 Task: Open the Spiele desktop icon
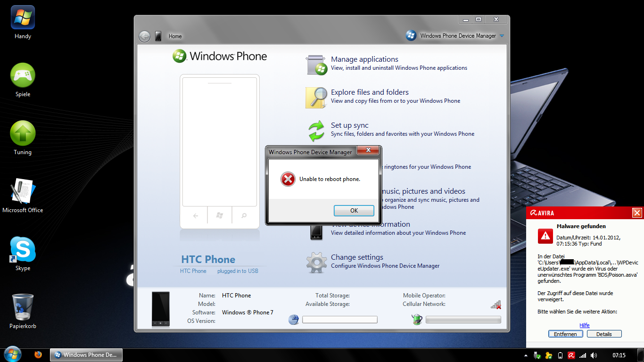[23, 80]
